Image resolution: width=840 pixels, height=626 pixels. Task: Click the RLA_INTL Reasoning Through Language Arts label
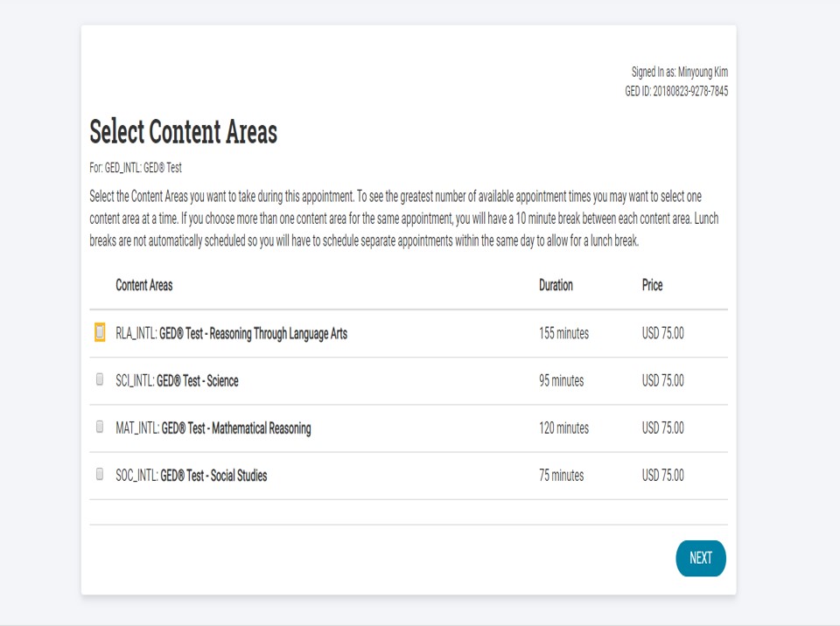click(231, 333)
